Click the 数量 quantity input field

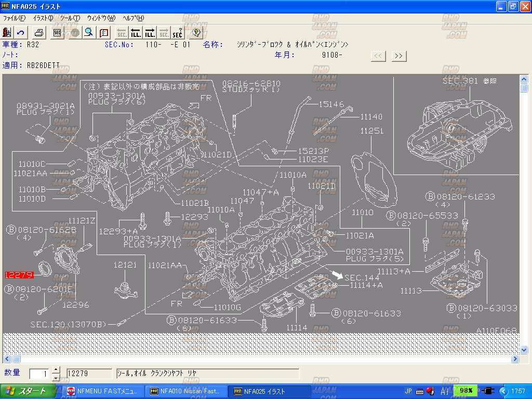[39, 374]
